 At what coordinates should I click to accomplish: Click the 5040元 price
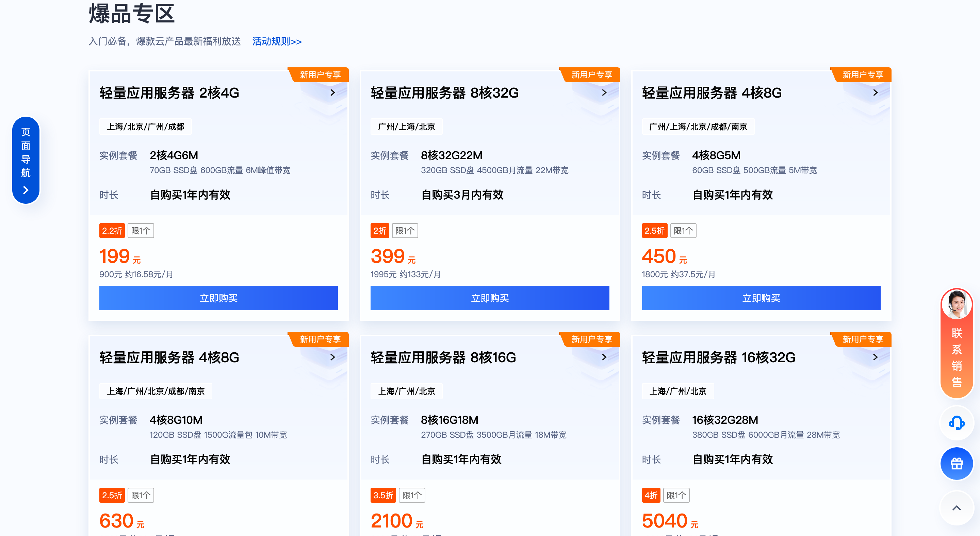670,521
